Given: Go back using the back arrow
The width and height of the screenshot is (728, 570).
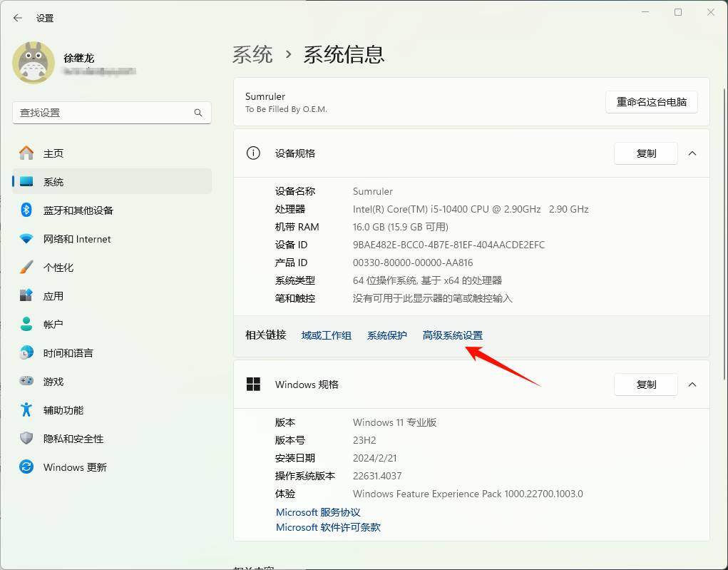Looking at the screenshot, I should [18, 18].
